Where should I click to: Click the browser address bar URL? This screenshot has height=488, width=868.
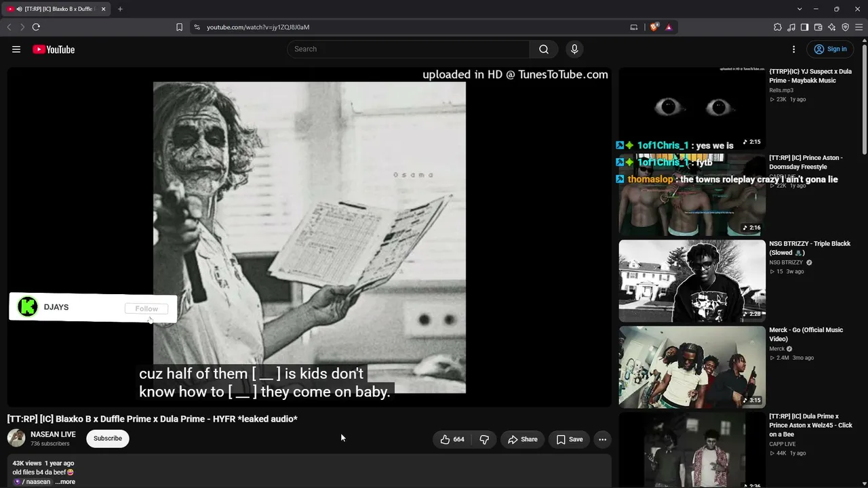tap(258, 27)
